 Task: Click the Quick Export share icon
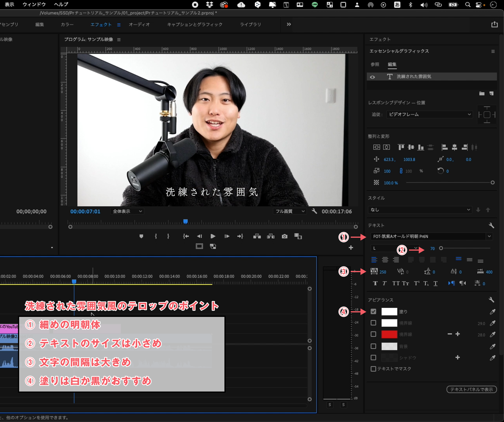click(x=494, y=24)
